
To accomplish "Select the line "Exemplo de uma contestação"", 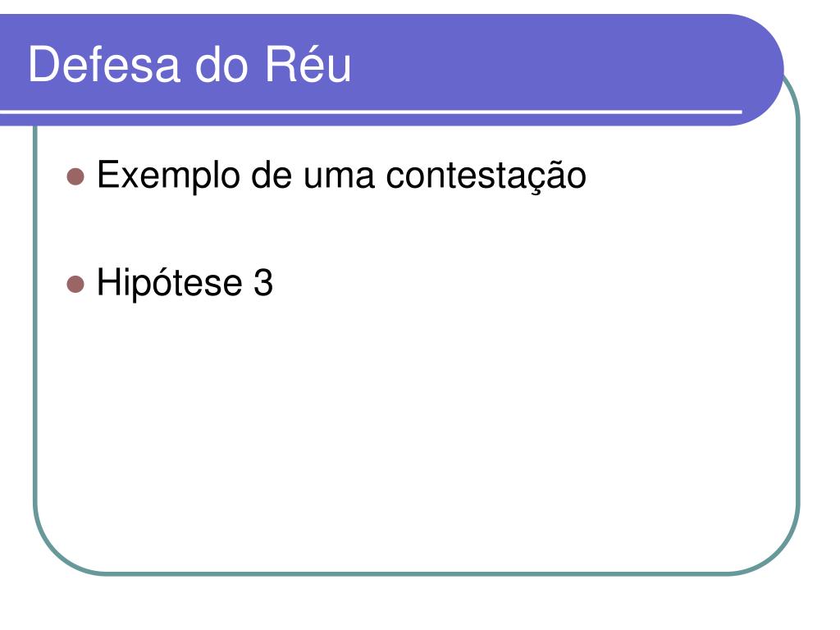I will (x=342, y=176).
